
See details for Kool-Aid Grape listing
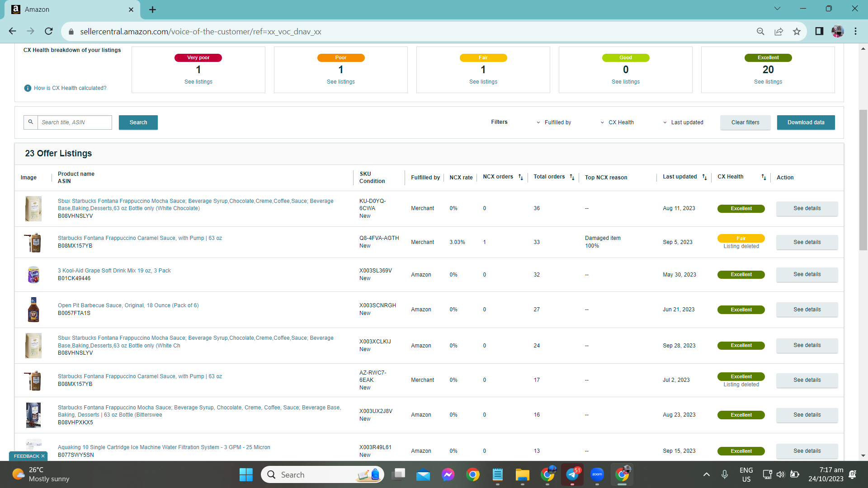[x=807, y=274]
